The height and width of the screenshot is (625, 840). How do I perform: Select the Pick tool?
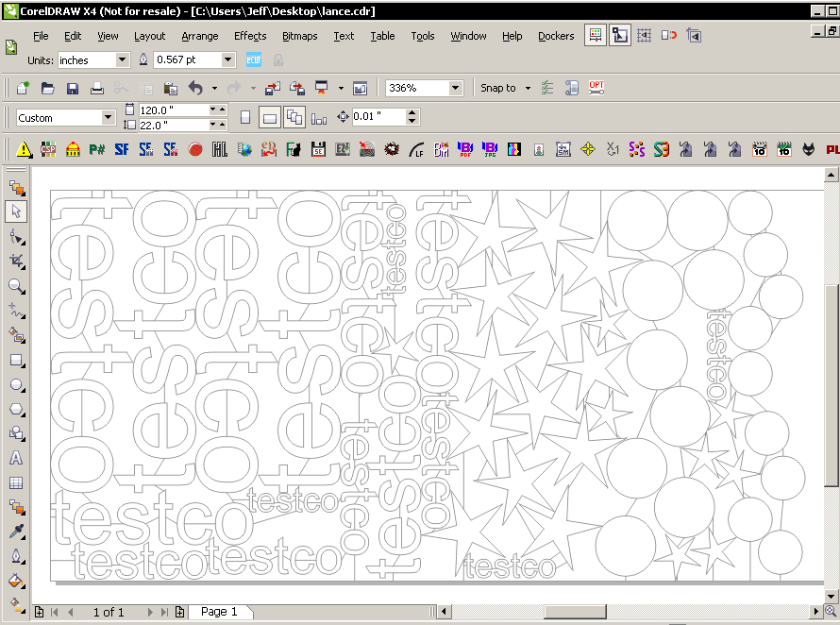click(x=15, y=211)
